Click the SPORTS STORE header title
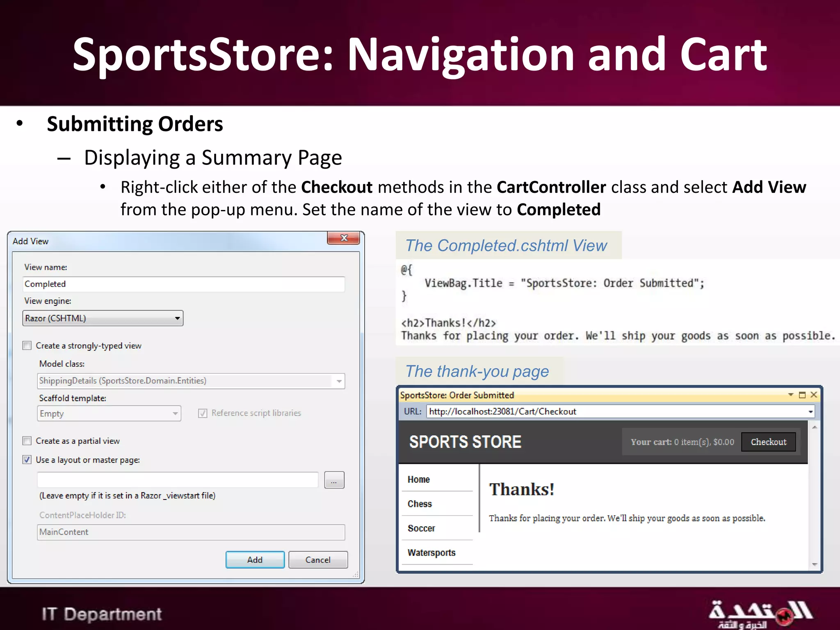Image resolution: width=840 pixels, height=630 pixels. (x=466, y=442)
